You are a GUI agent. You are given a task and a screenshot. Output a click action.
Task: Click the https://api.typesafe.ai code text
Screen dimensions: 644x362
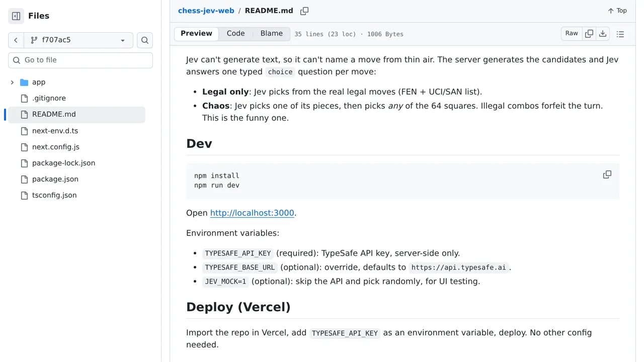point(459,267)
